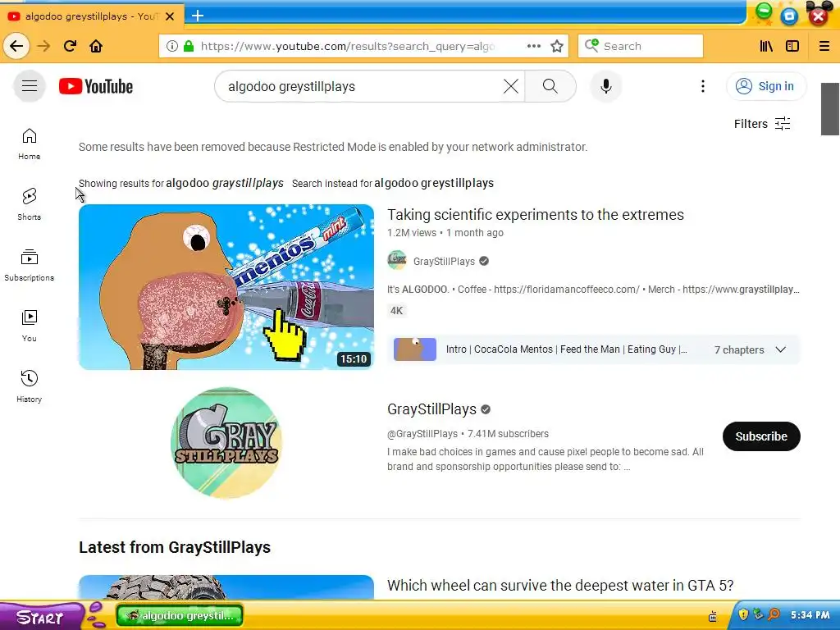This screenshot has height=630, width=840.
Task: Show site information via the info icon
Action: pos(172,46)
